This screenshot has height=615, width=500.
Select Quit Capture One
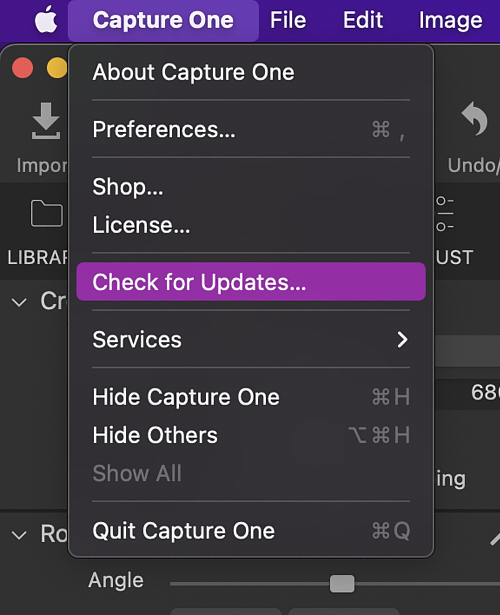pyautogui.click(x=251, y=531)
